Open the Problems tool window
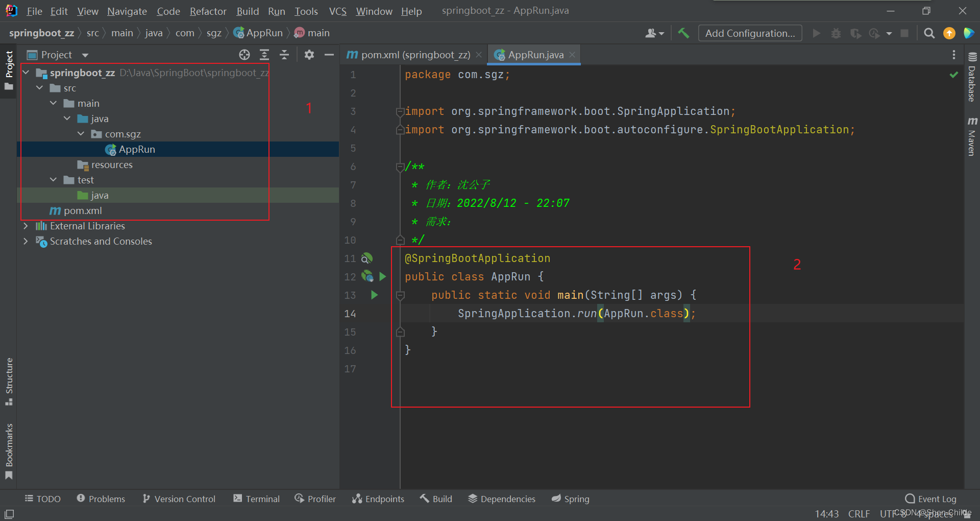The width and height of the screenshot is (980, 521). tap(101, 499)
